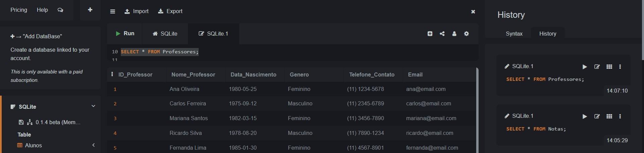Open the settings gear icon in toolbar
This screenshot has width=644, height=153.
point(466,34)
